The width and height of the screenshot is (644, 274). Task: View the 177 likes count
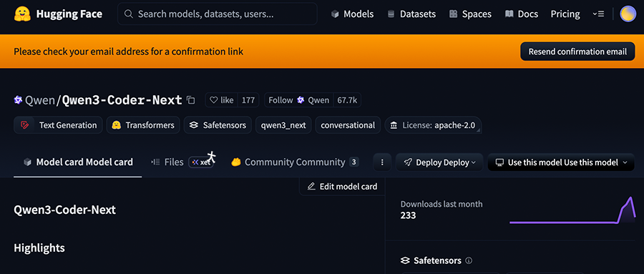(248, 100)
